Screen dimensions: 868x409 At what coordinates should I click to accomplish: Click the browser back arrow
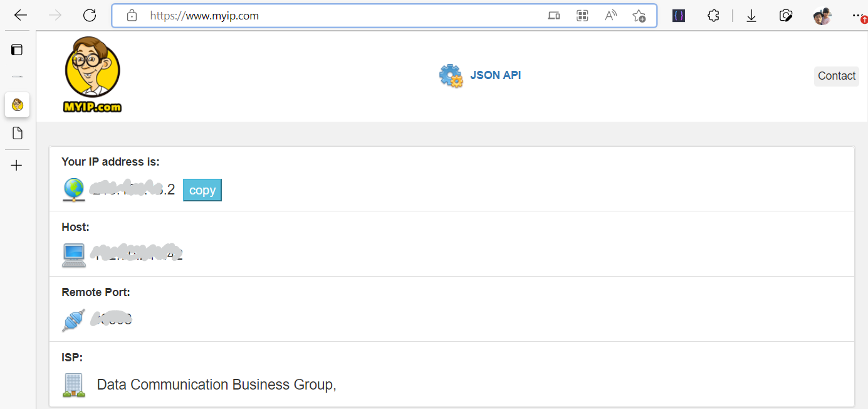20,16
